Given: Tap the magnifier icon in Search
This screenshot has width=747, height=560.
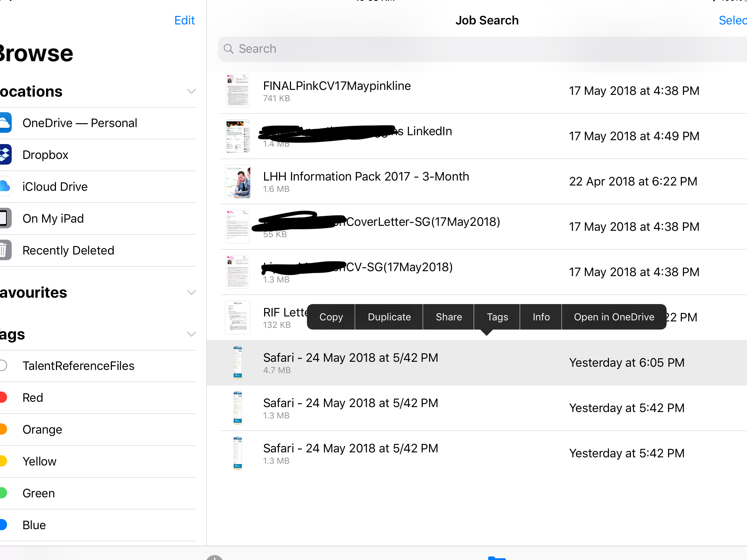Looking at the screenshot, I should 229,49.
